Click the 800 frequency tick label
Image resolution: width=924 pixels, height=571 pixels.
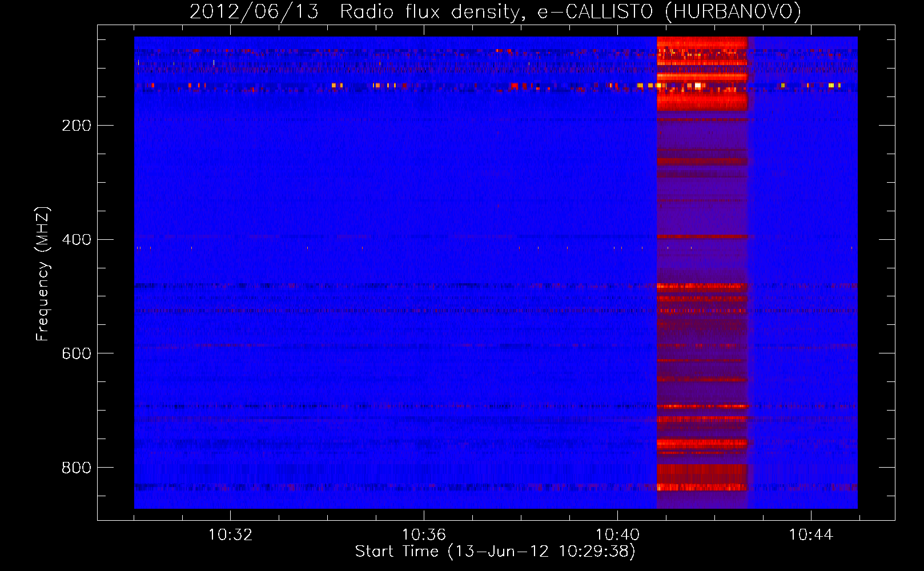[x=77, y=468]
